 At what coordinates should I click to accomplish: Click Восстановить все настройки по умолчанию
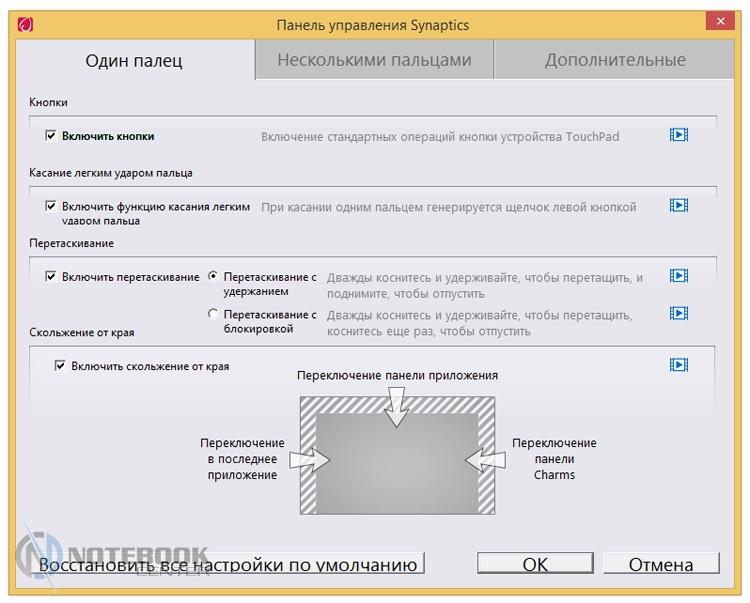tap(228, 564)
